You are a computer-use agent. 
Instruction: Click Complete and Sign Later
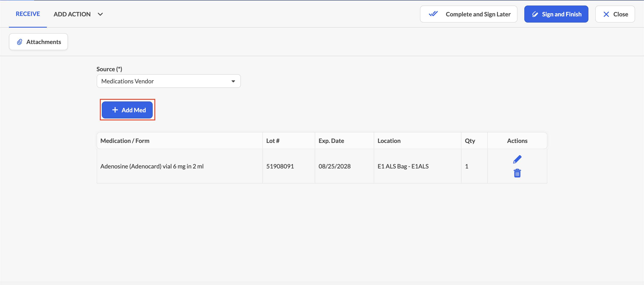[x=469, y=14]
